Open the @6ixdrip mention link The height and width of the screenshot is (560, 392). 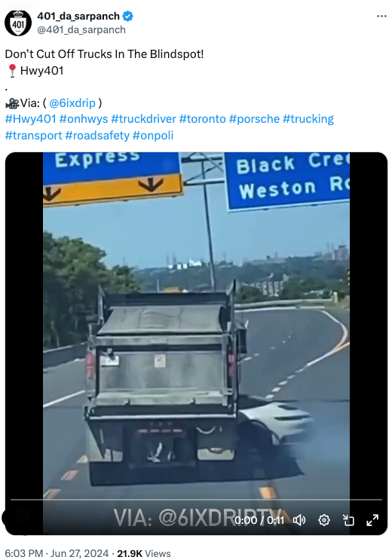point(72,103)
